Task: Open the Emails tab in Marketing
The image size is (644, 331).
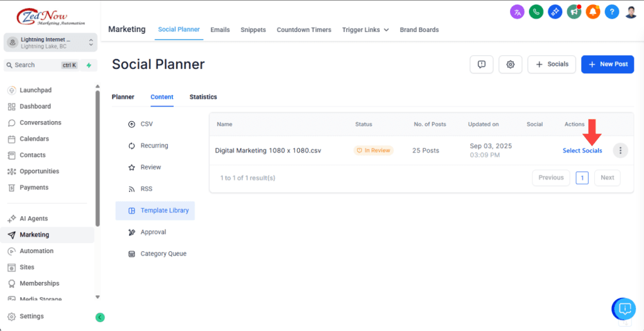Action: (x=220, y=30)
